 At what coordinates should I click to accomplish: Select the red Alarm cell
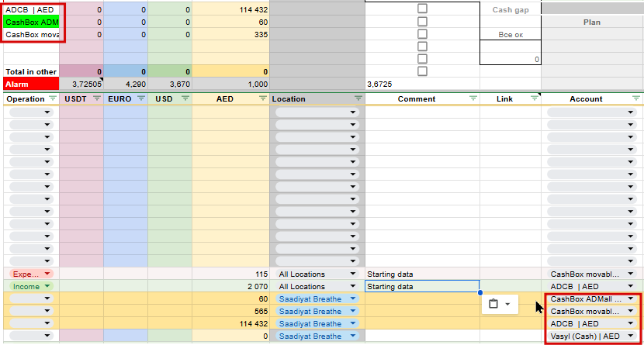pos(32,84)
